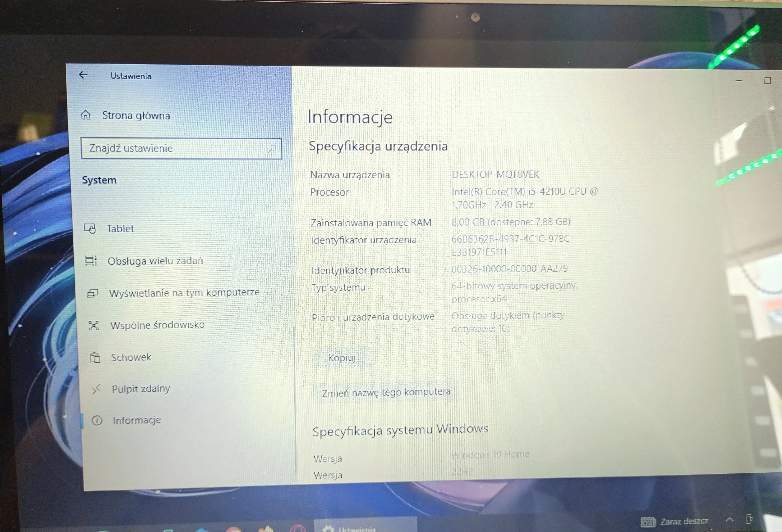This screenshot has height=532, width=782.
Task: Click Identyfikator urządzenia label
Action: pyautogui.click(x=364, y=240)
